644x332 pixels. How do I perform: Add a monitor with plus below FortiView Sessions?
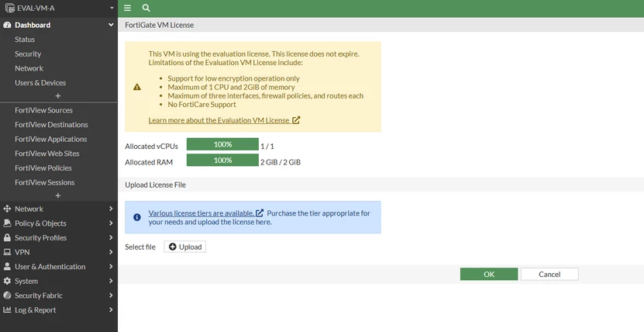[58, 195]
